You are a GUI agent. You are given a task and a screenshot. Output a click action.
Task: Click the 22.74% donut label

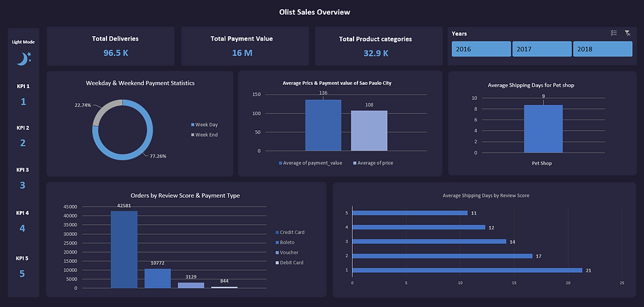click(83, 105)
